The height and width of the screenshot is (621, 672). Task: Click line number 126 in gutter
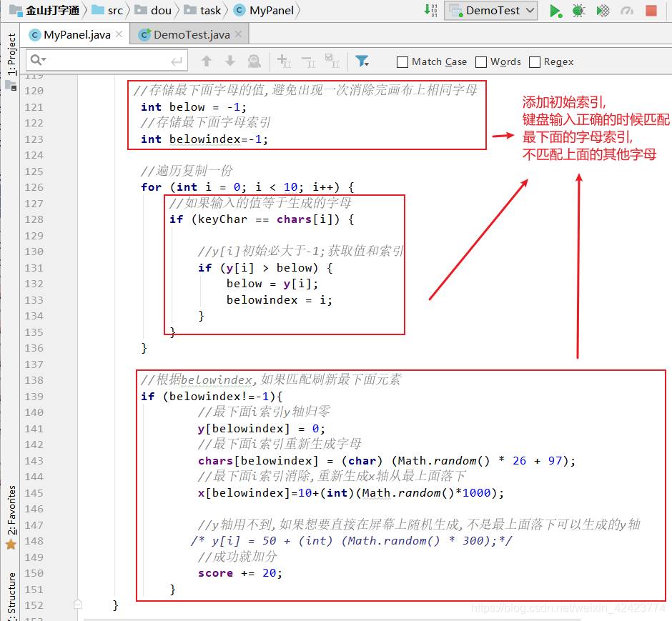[x=34, y=187]
